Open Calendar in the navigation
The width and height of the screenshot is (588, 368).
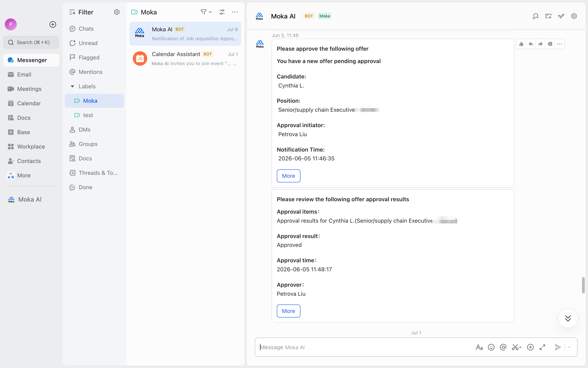31,103
